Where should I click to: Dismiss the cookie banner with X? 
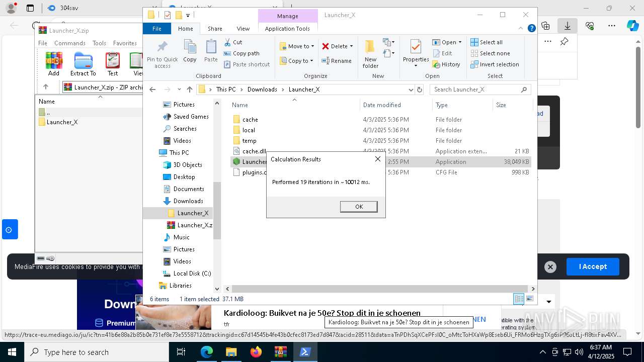(x=550, y=267)
